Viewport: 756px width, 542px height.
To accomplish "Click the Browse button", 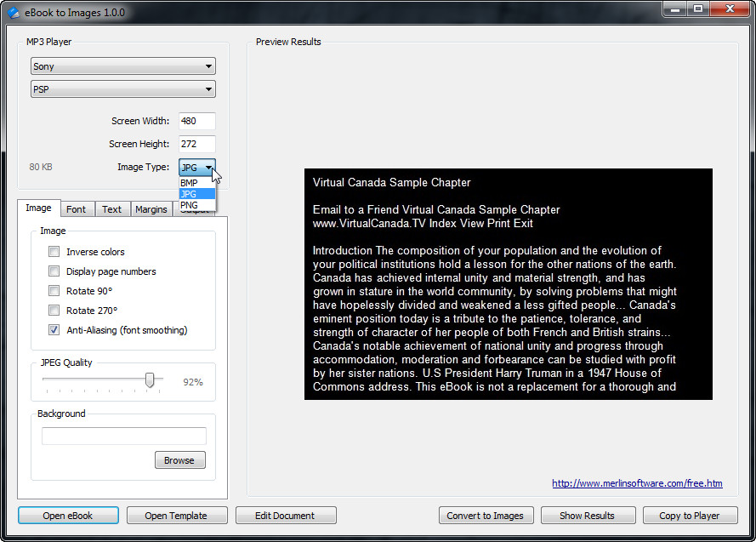I will tap(179, 460).
